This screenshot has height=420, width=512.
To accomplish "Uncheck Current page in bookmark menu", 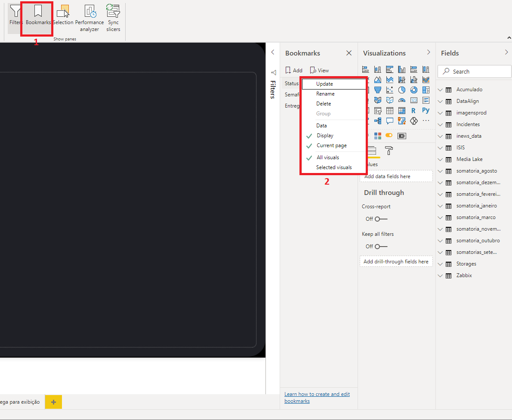I will coord(333,145).
